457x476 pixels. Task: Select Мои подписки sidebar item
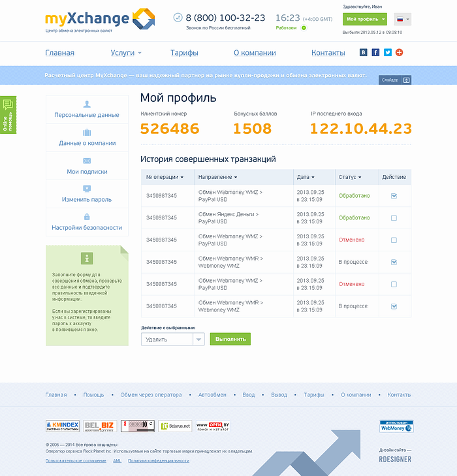87,166
